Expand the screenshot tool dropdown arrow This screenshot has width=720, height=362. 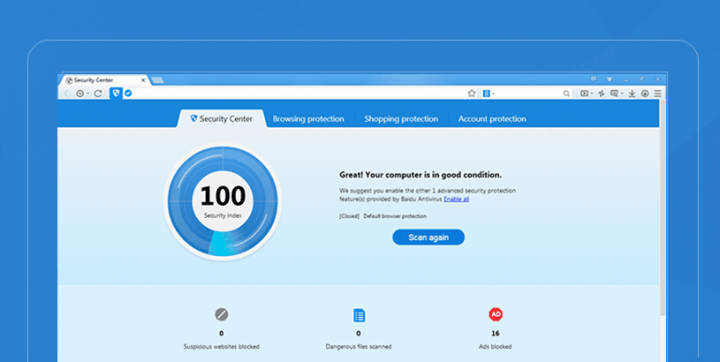(x=622, y=94)
